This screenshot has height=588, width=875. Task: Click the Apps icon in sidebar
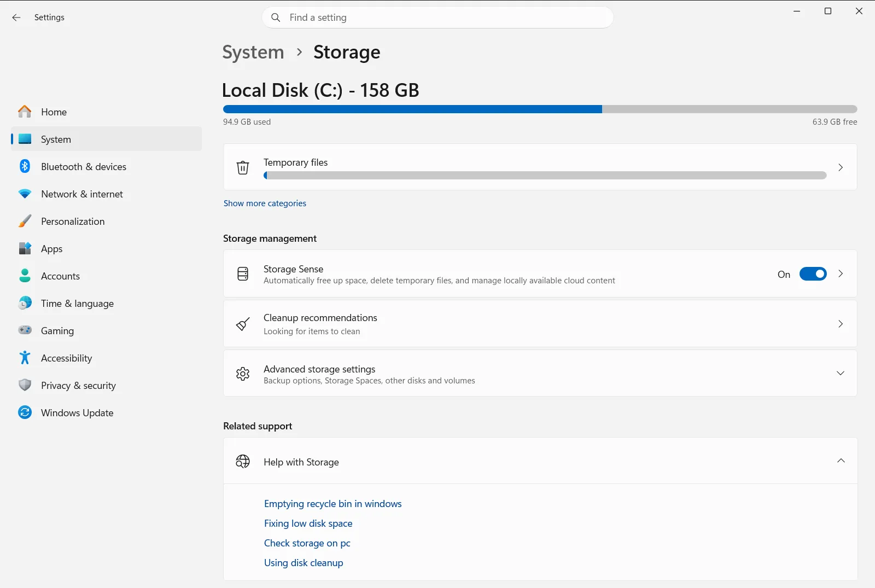click(25, 248)
